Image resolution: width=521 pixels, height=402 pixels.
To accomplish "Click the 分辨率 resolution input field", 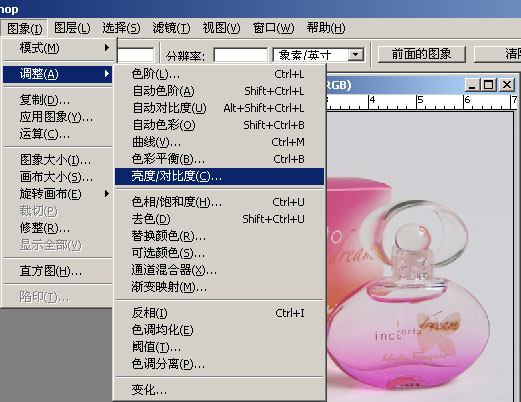I will click(x=240, y=55).
